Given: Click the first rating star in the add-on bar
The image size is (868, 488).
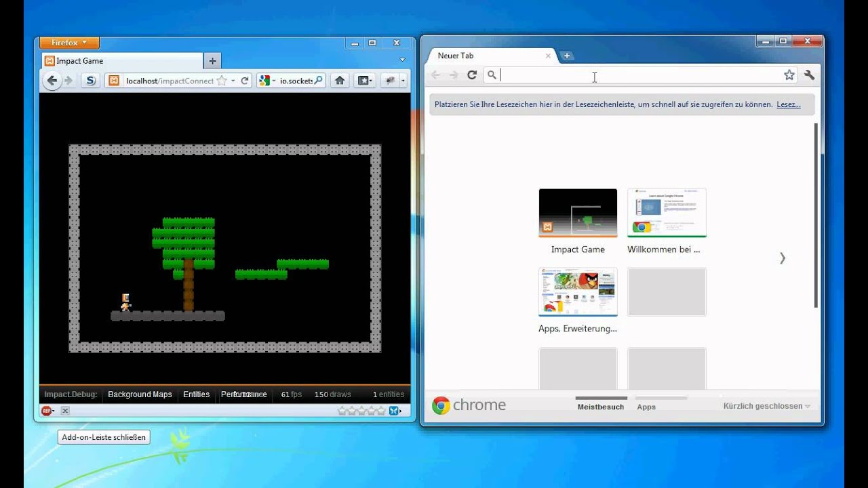Looking at the screenshot, I should [342, 411].
